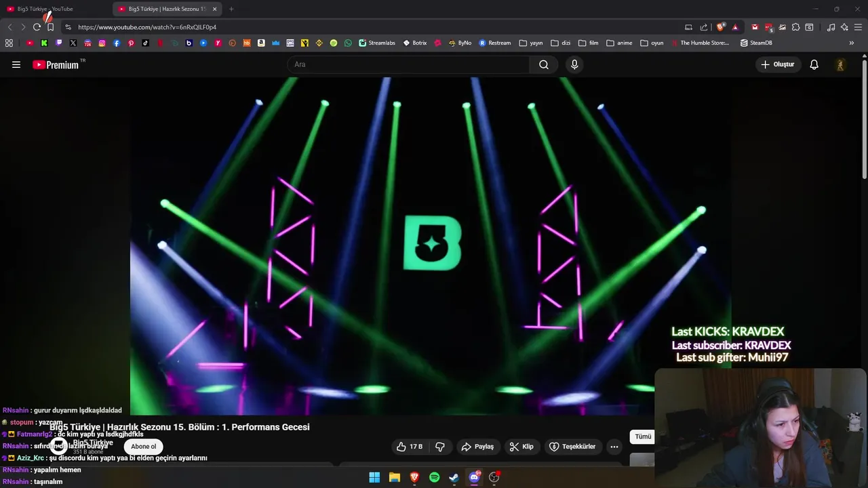Open the browser main hamburger menu

[858, 27]
